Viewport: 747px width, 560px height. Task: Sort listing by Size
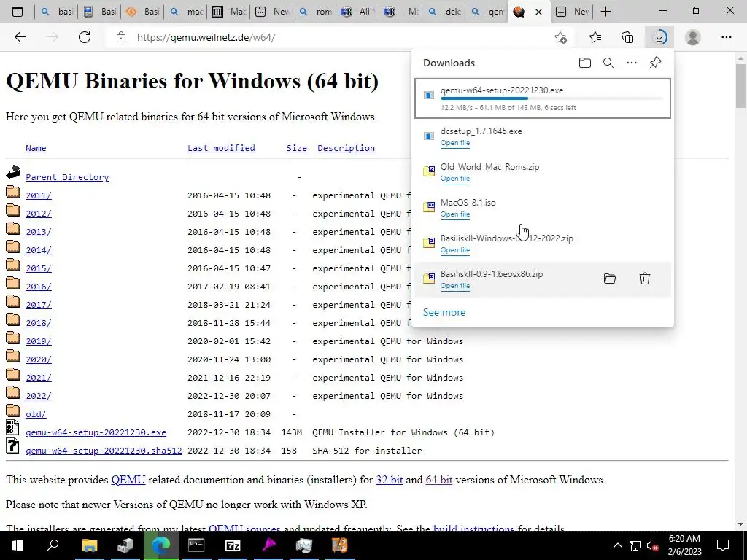(x=296, y=148)
